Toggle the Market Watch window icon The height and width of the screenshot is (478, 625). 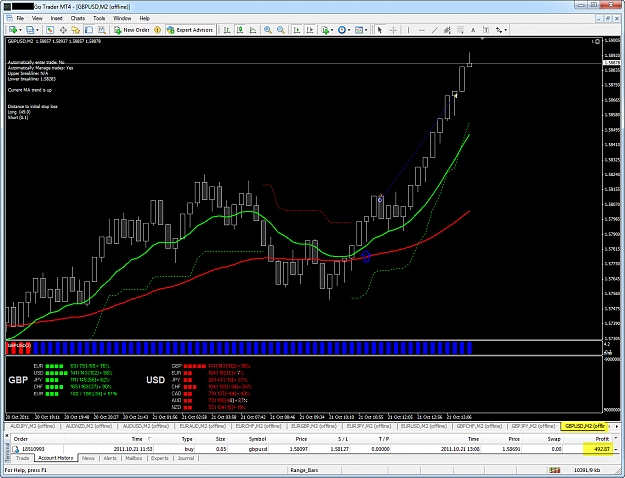[x=50, y=30]
